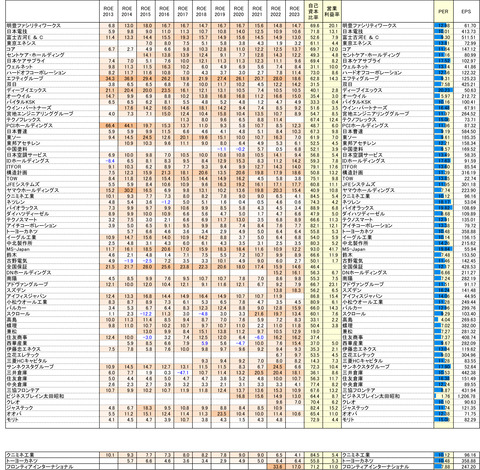Viewport: 480px width, 470px height.
Task: Select the ROE 2016 column header
Action: pyautogui.click(x=164, y=11)
